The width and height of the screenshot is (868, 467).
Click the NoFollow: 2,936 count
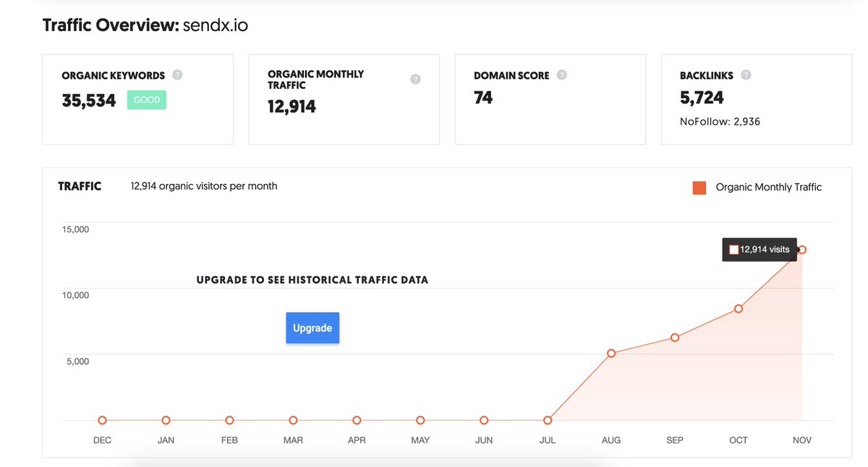(720, 121)
